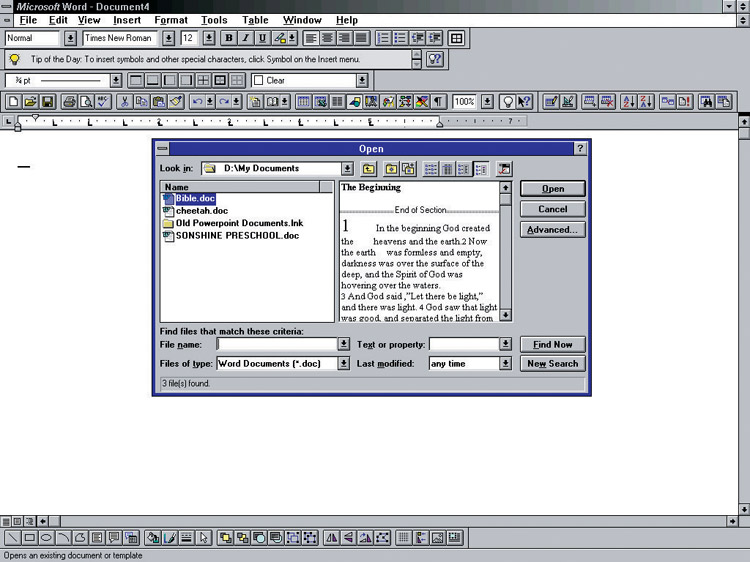The width and height of the screenshot is (750, 562).
Task: Click the Redo arrow icon
Action: pos(223,101)
